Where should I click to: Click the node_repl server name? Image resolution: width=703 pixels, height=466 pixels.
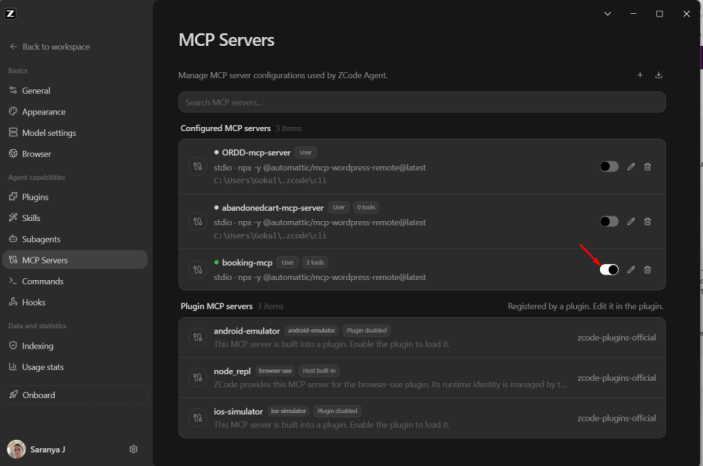(232, 371)
